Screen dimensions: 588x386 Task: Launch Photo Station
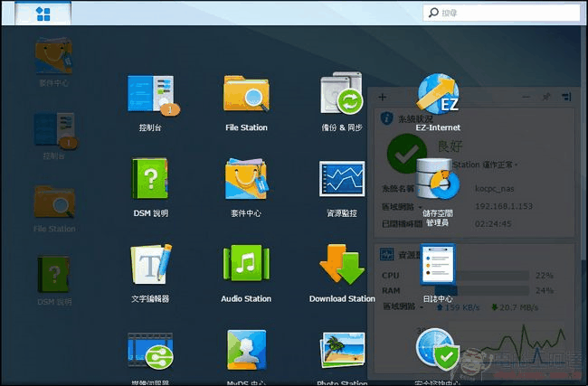342,351
